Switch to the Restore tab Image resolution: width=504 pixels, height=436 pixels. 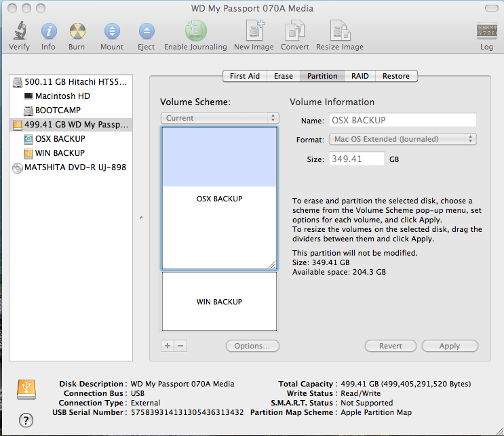tap(396, 76)
